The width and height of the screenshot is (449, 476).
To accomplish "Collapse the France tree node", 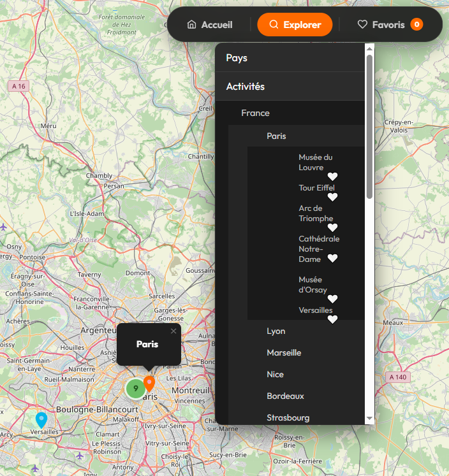I will (255, 113).
